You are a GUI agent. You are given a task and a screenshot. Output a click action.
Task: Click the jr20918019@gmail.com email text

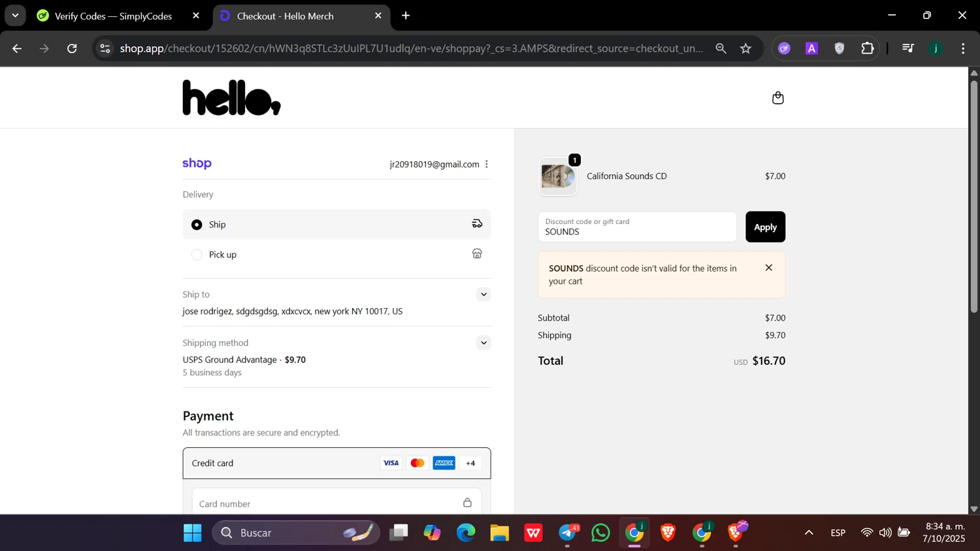pos(434,165)
